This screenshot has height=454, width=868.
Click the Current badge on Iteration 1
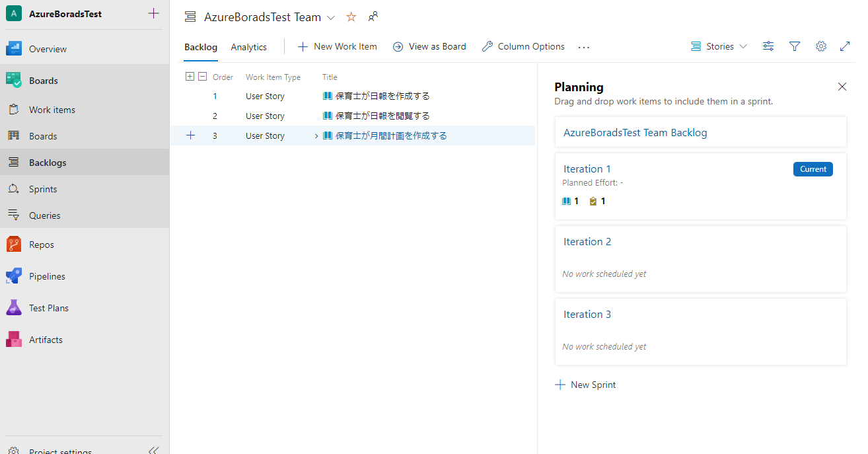[813, 169]
